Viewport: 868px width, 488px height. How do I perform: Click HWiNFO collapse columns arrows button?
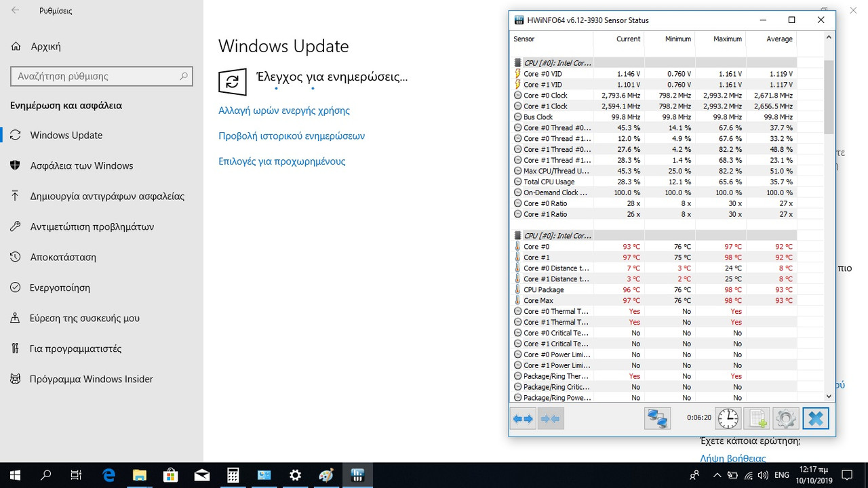550,419
